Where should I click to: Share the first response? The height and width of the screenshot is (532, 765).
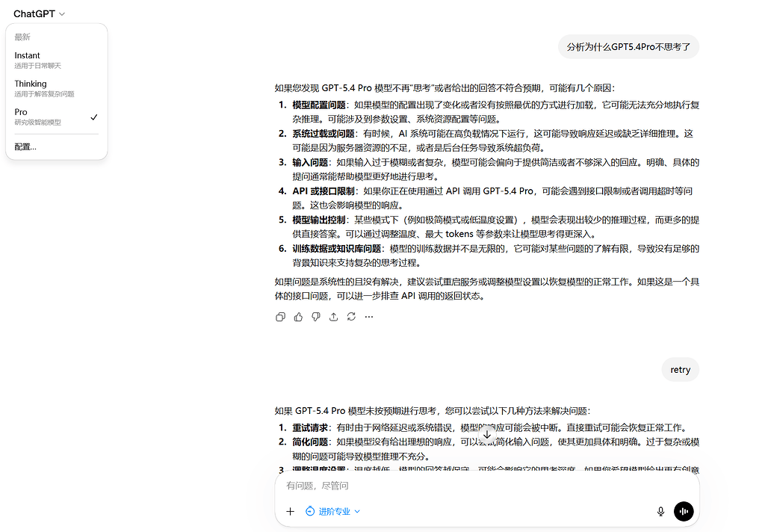(x=333, y=317)
